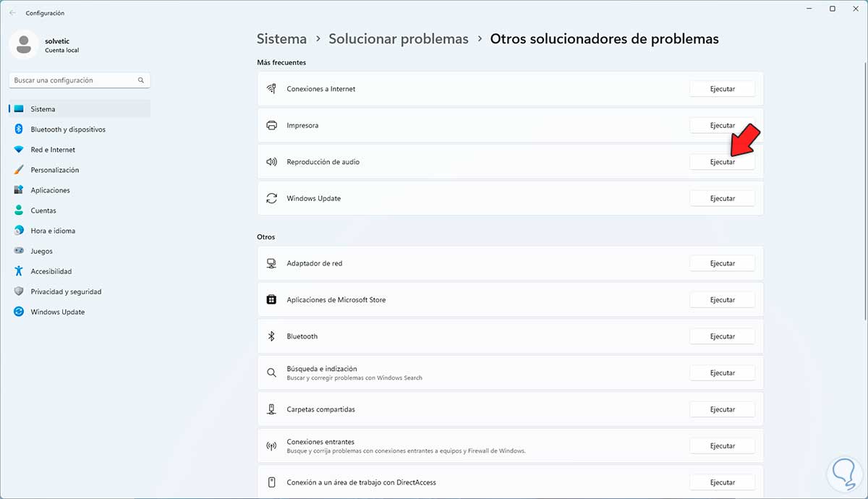This screenshot has width=868, height=499.
Task: Focus the Buscar una configuración field
Action: 72,80
